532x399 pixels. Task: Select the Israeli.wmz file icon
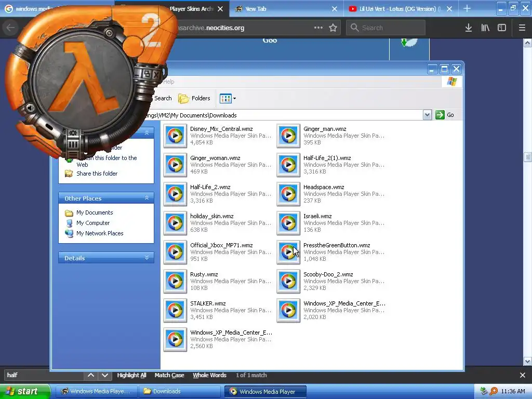click(x=288, y=223)
